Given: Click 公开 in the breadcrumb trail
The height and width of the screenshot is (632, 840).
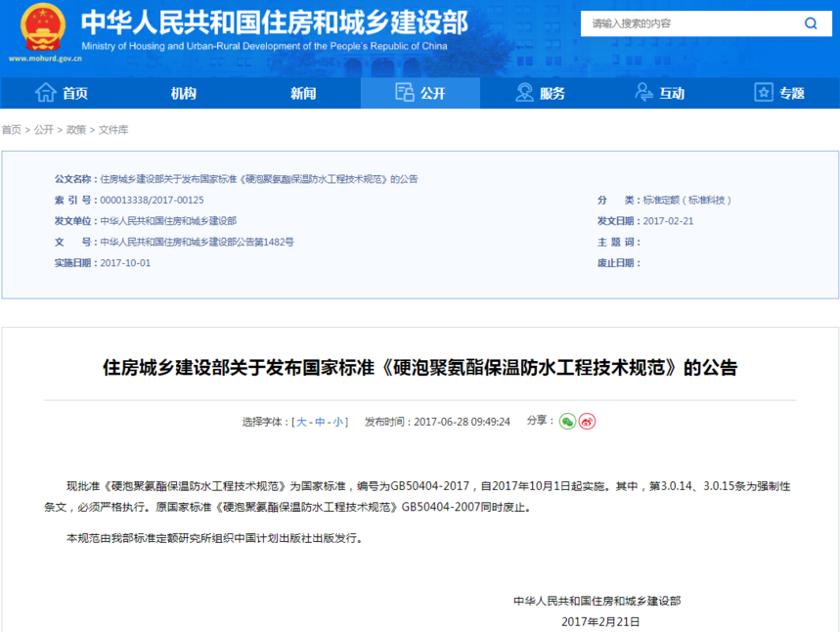Looking at the screenshot, I should [x=43, y=130].
